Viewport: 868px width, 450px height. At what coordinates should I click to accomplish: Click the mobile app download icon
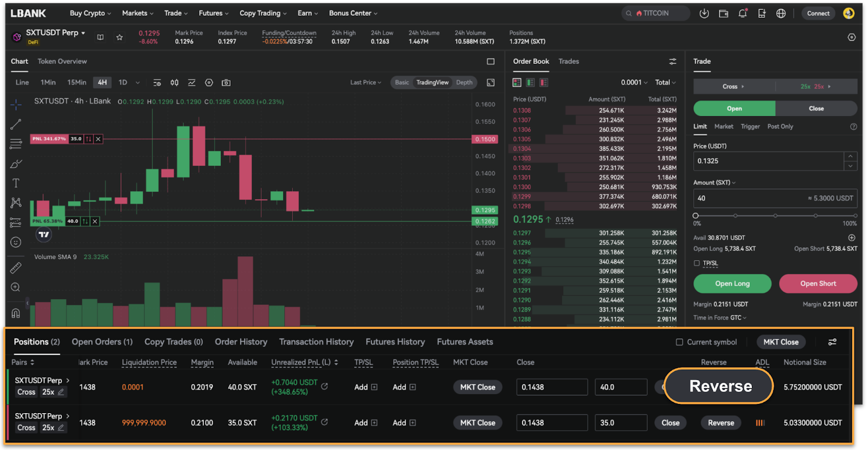coord(762,14)
